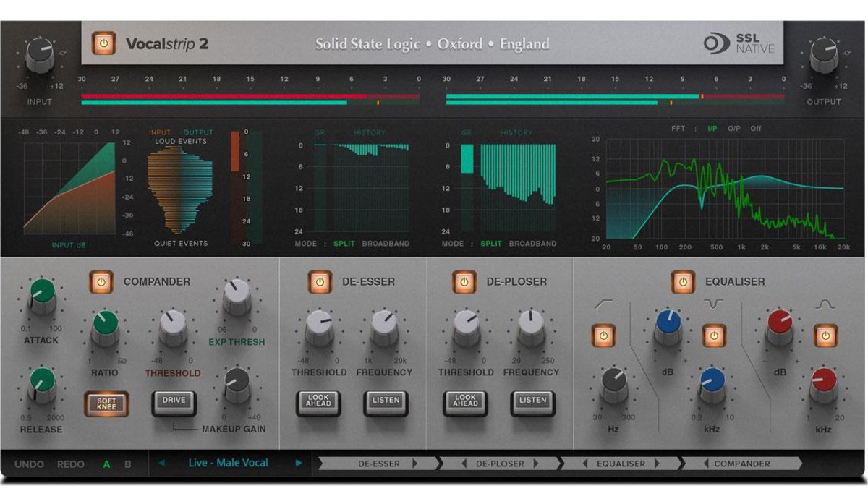Set De-esser mode to Split
Viewport: 868px width, 504px height.
pos(344,244)
